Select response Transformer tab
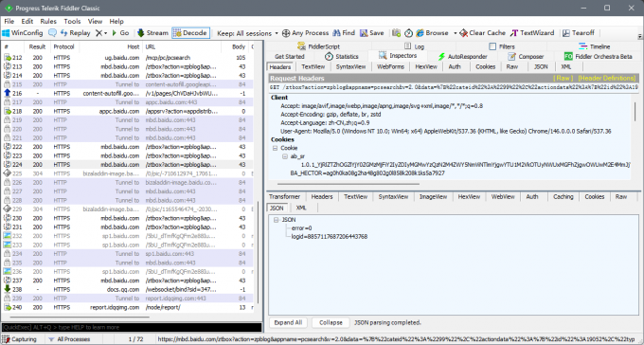This screenshot has width=644, height=345. tap(285, 197)
